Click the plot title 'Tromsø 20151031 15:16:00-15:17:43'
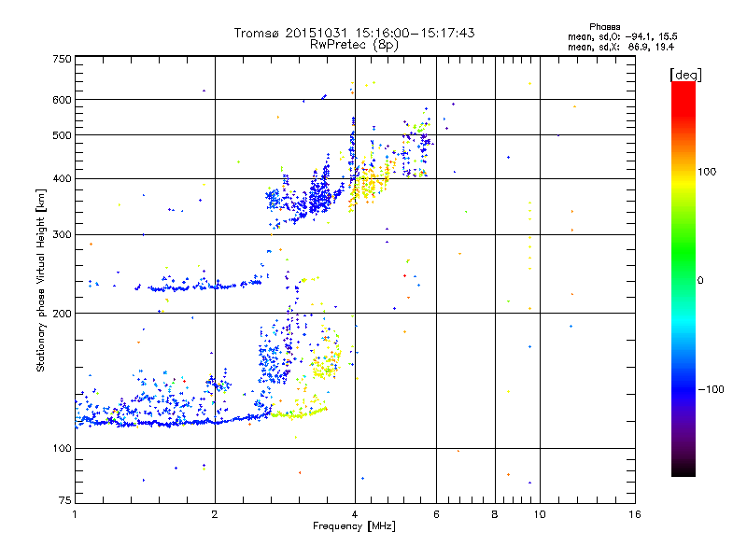The width and height of the screenshot is (747, 560). pos(354,33)
